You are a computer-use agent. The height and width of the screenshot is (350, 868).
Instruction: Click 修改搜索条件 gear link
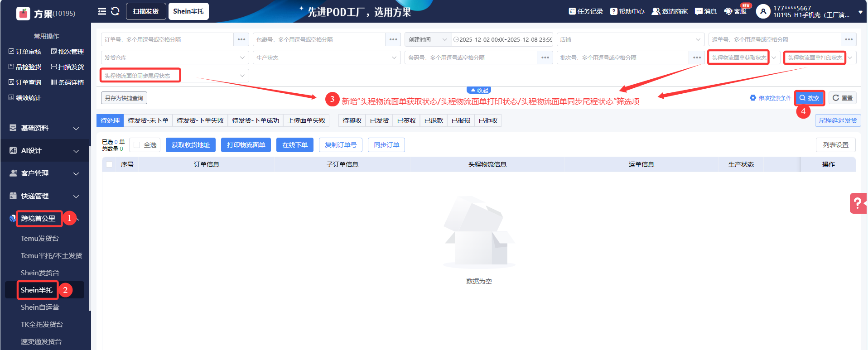point(771,98)
